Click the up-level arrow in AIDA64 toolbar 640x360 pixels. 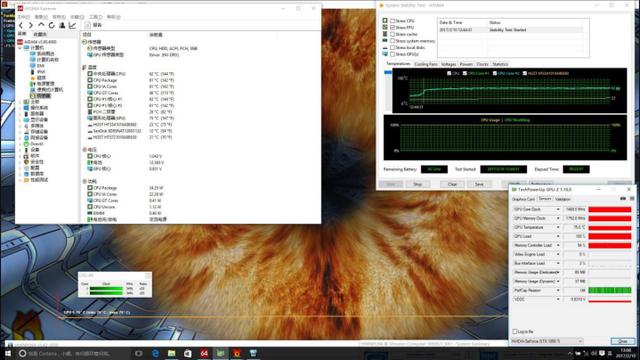click(41, 25)
